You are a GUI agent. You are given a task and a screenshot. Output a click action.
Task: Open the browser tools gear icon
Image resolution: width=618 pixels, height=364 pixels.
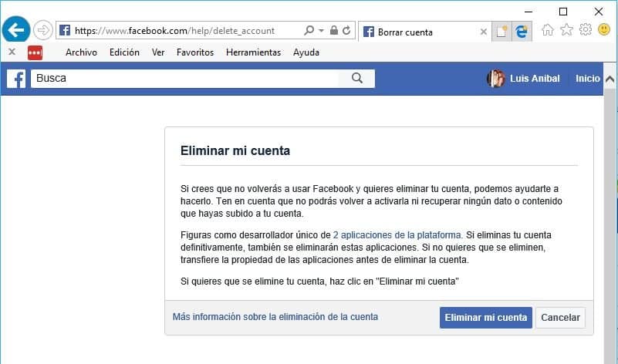pos(586,29)
